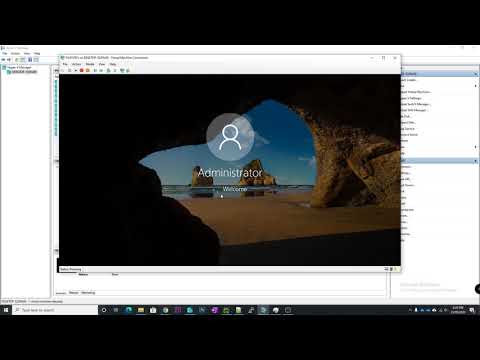Click the blue Help icon in Hyper-V Manager toolbar
Image resolution: width=480 pixels, height=360 pixels.
click(x=30, y=60)
